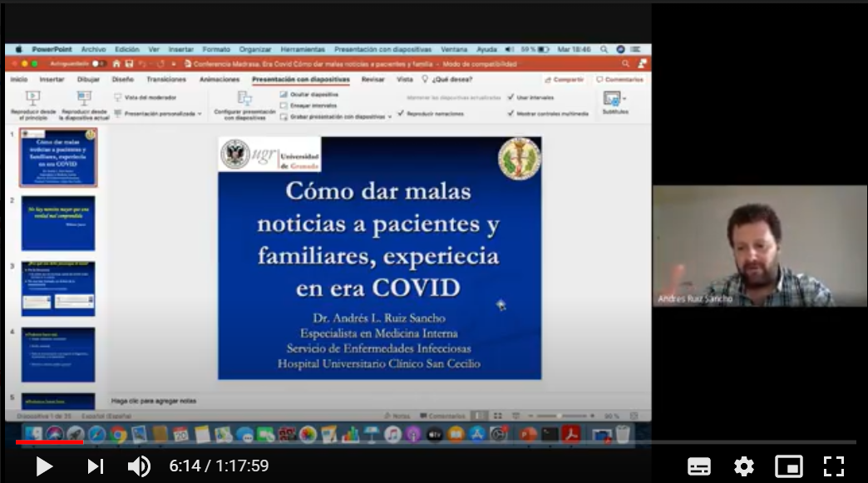Expand 'Presentación personalizada' dropdown
Image resolution: width=868 pixels, height=483 pixels.
click(200, 114)
